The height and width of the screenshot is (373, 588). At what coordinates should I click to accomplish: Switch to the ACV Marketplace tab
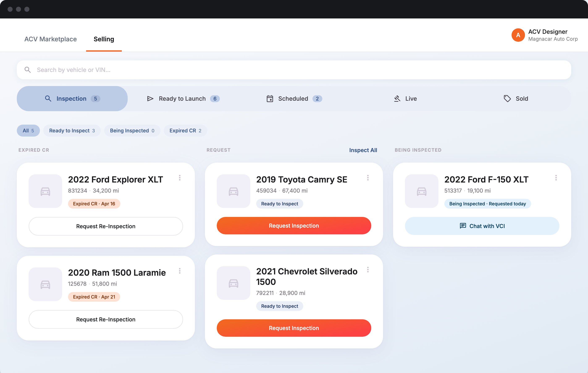(x=51, y=39)
